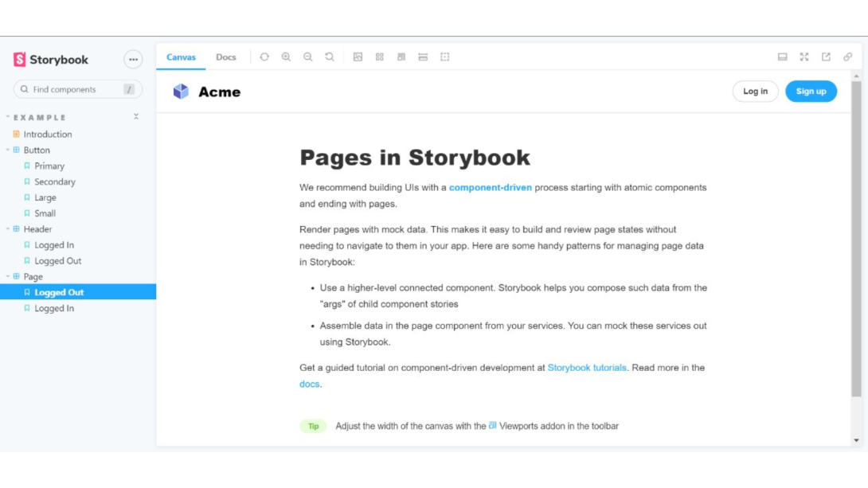Screen dimensions: 868x488
Task: Copy the canvas link
Action: pos(847,57)
